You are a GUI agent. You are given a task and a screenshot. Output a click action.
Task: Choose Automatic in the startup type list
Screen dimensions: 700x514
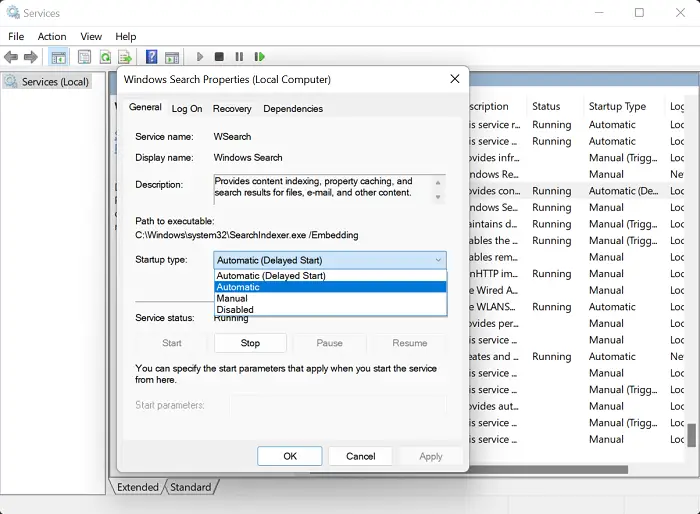click(x=330, y=287)
